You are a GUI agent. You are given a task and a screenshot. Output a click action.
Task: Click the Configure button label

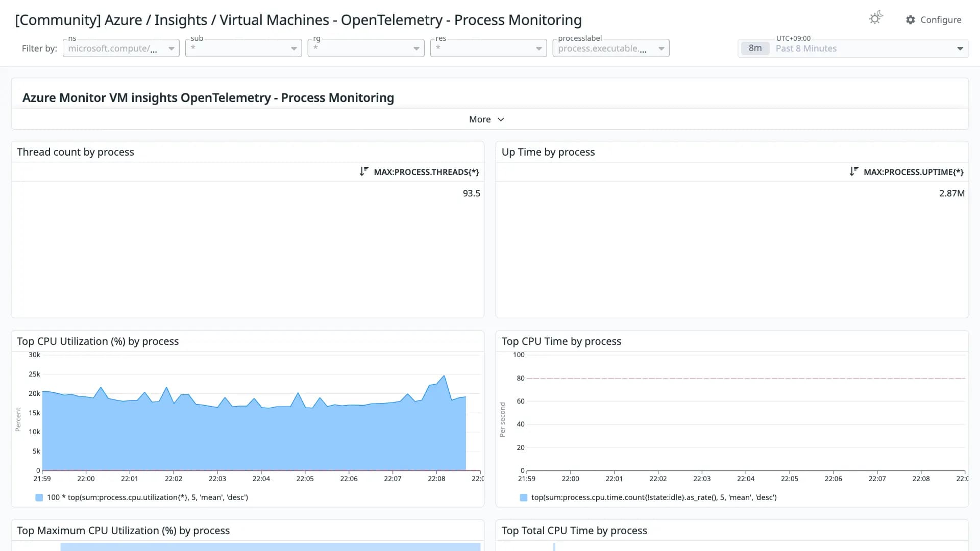tap(941, 20)
